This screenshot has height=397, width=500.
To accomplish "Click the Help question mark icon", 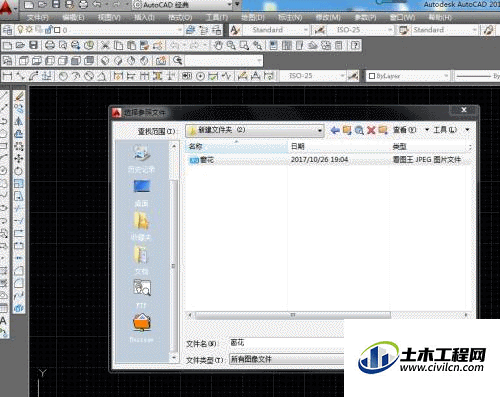I will point(355,45).
